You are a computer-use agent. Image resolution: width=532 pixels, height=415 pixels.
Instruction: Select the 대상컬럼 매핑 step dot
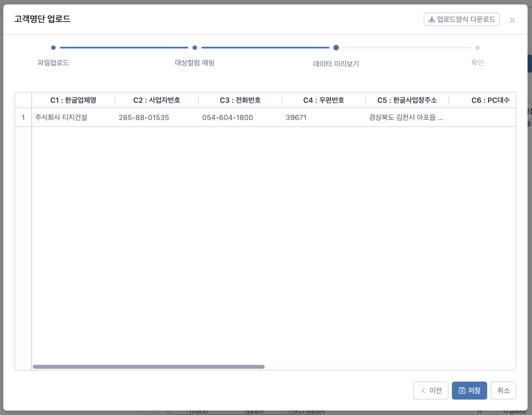pos(195,48)
